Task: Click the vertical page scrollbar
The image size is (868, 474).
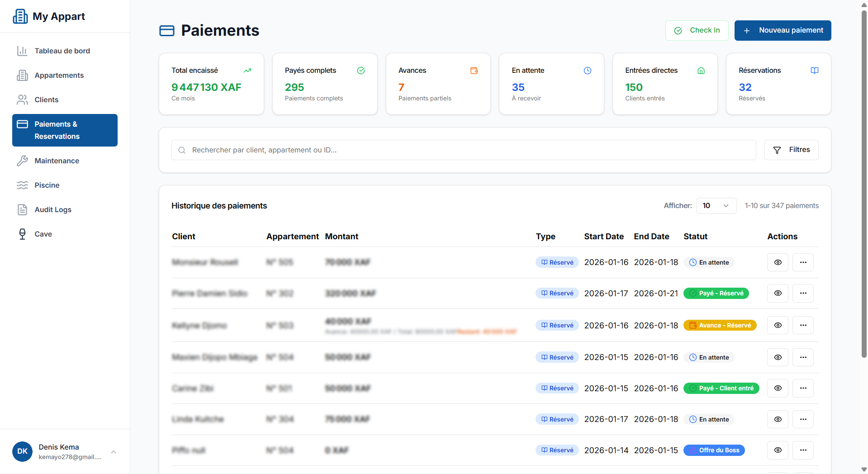Action: click(863, 181)
